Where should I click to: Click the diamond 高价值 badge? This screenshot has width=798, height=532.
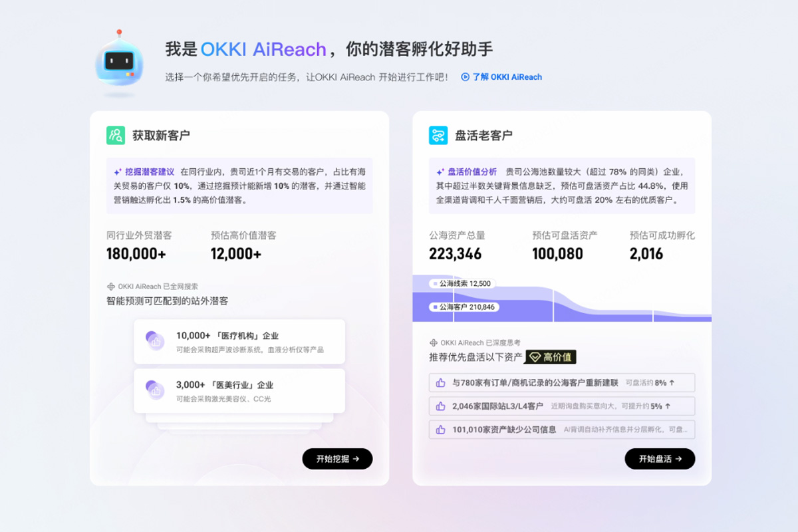click(x=551, y=357)
